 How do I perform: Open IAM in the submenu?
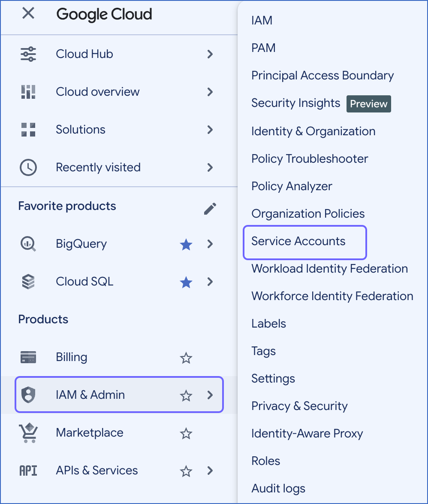click(262, 21)
